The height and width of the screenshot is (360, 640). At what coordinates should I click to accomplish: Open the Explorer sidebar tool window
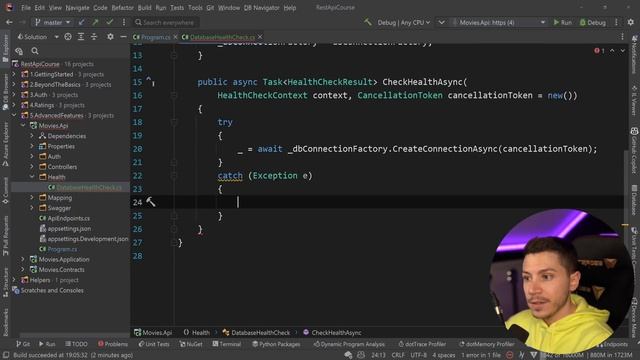[x=5, y=48]
